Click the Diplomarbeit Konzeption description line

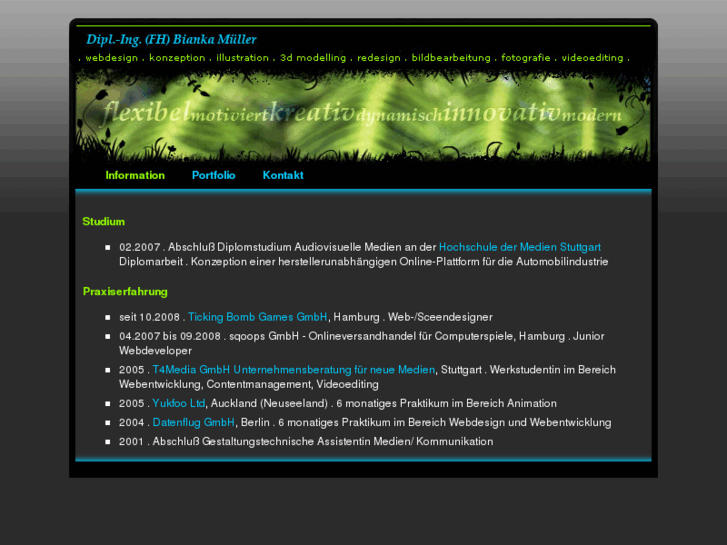[364, 262]
